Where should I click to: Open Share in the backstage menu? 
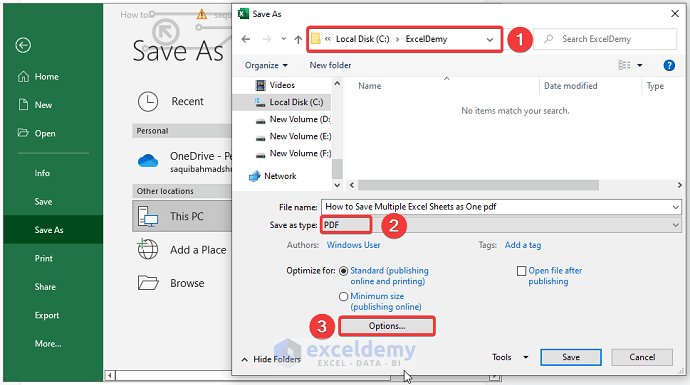[x=45, y=287]
